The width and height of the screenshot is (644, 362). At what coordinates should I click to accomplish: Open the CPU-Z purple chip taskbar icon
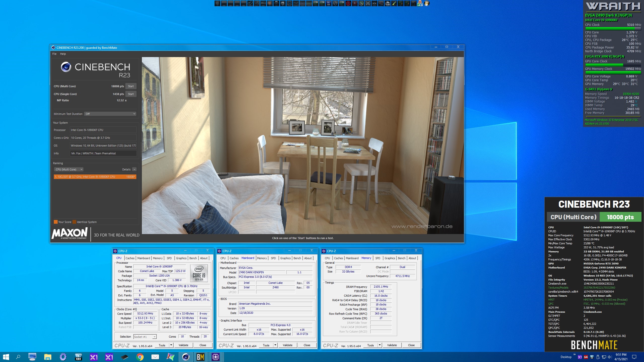pyautogui.click(x=216, y=357)
